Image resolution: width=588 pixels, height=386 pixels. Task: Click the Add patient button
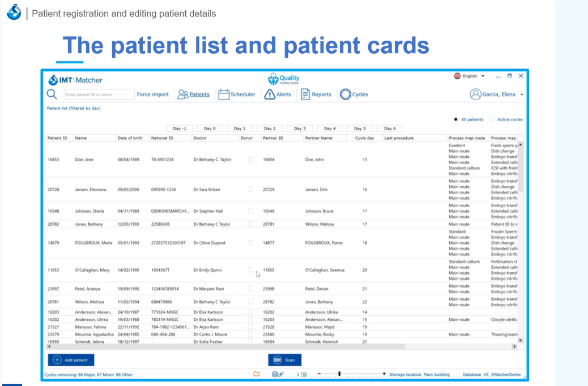coord(71,360)
